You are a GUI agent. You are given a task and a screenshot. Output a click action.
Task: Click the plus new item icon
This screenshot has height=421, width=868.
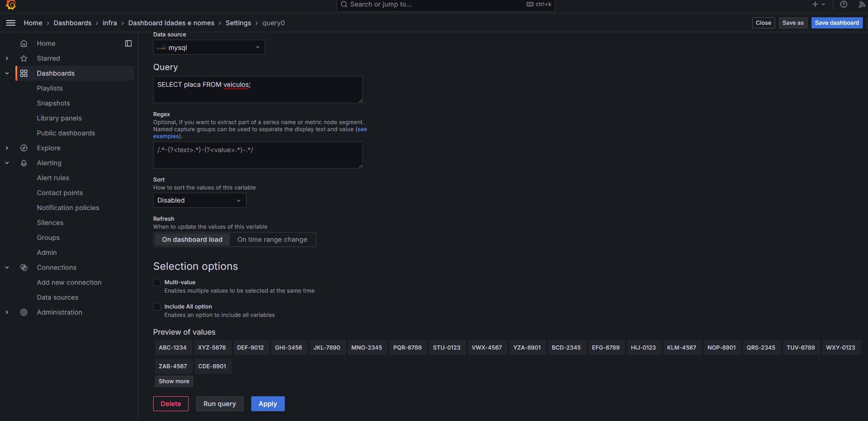point(815,4)
